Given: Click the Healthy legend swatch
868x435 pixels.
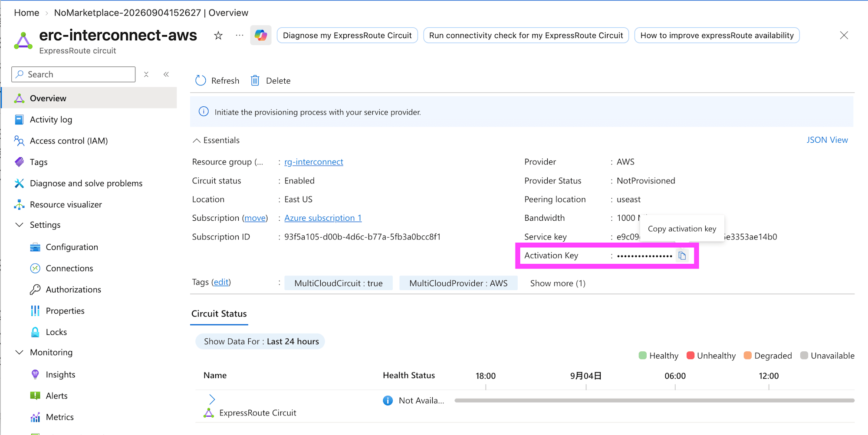Looking at the screenshot, I should 643,356.
